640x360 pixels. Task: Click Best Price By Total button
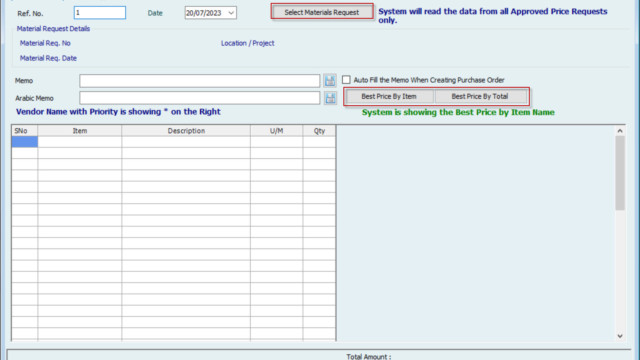(x=480, y=96)
